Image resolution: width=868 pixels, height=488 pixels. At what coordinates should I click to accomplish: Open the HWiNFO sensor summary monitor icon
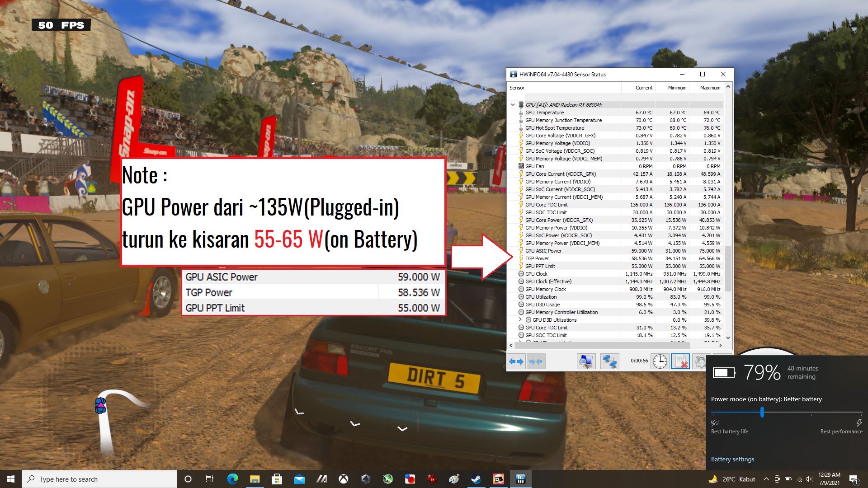pos(586,361)
